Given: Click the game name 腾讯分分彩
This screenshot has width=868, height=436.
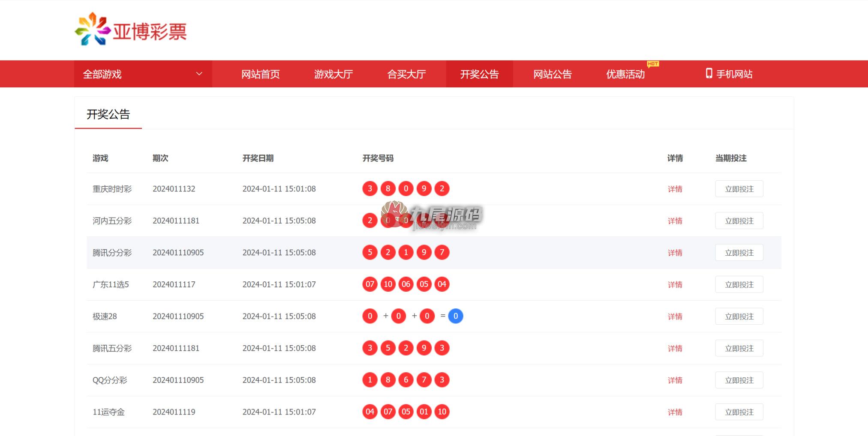Looking at the screenshot, I should 112,253.
